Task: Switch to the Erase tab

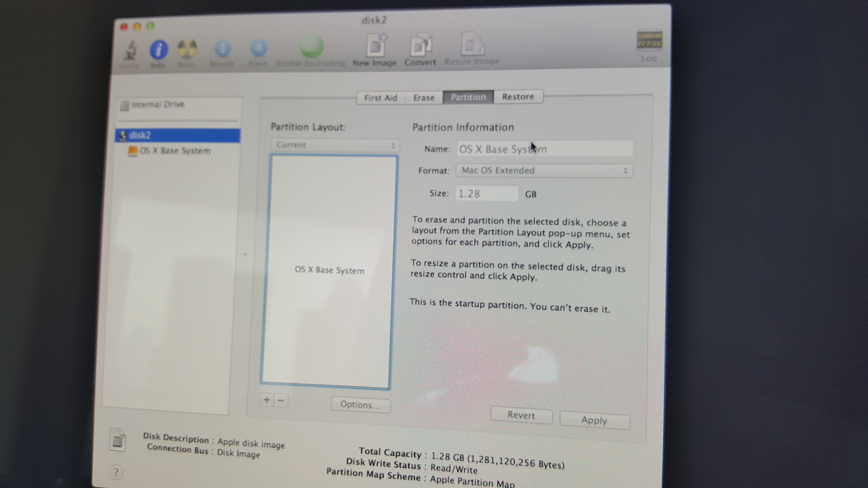Action: pos(424,98)
